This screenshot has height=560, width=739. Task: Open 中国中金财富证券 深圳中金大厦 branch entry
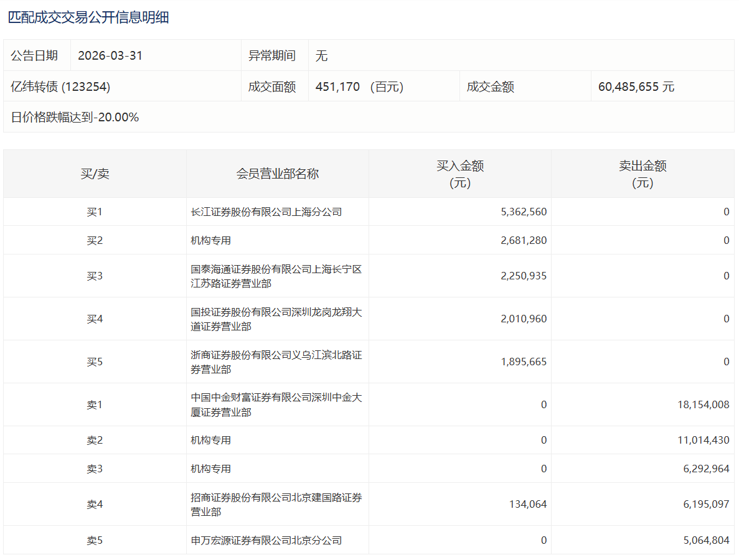(276, 404)
